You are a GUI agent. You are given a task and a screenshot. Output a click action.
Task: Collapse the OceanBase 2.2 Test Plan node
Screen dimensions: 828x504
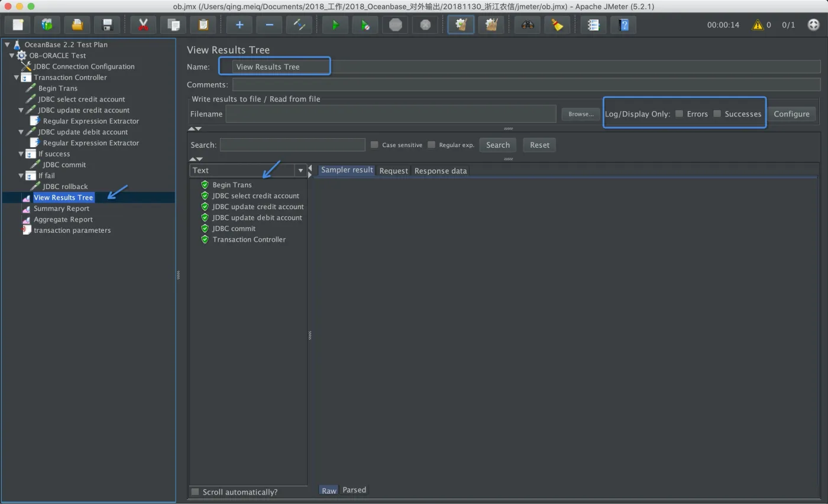tap(7, 44)
